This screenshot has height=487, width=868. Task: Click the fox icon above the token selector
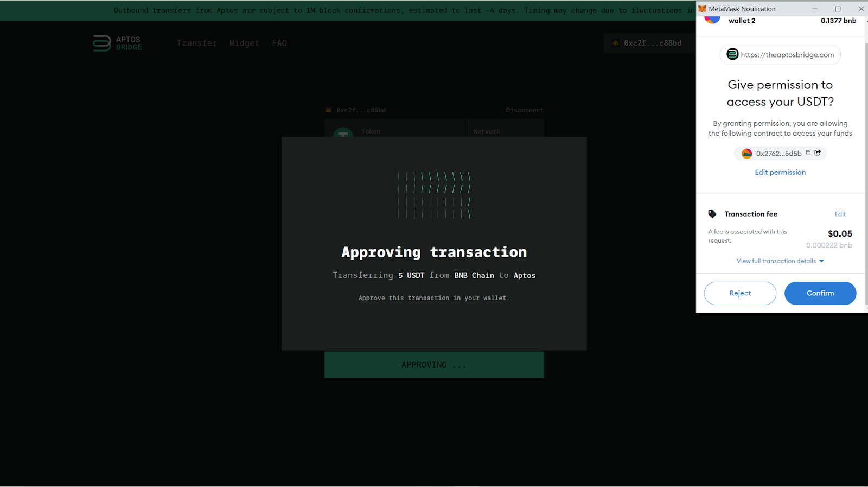(328, 110)
